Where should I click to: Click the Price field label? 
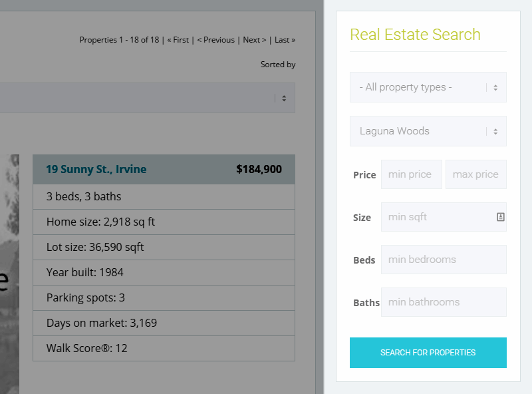(364, 175)
